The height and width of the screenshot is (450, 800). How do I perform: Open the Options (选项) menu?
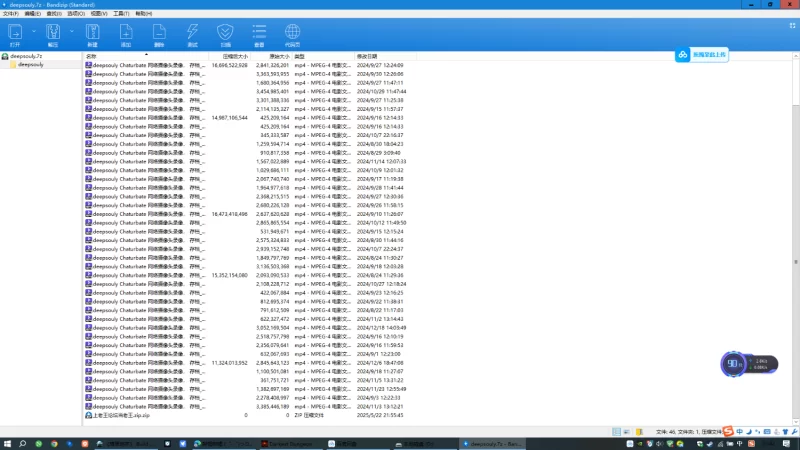pos(76,14)
